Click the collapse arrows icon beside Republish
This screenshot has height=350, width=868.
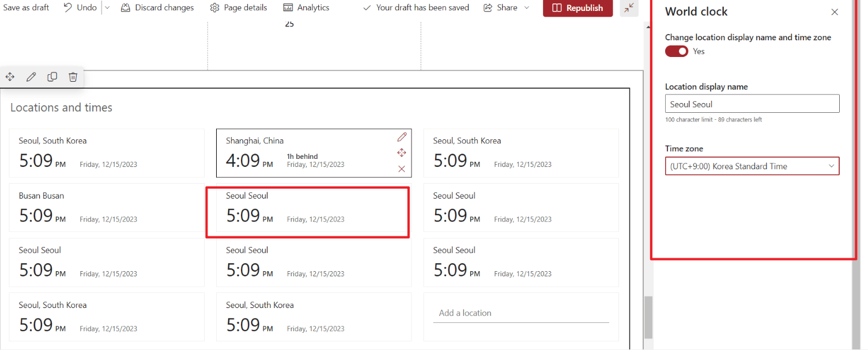(629, 7)
